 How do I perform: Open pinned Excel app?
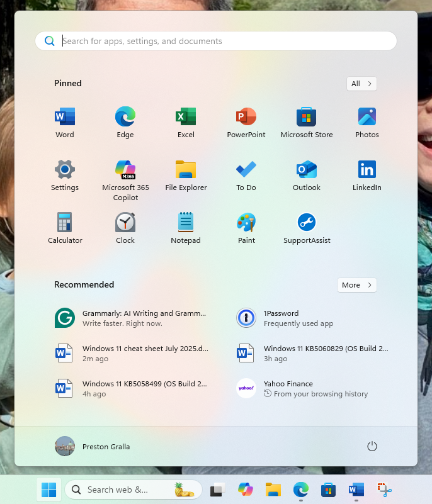pos(186,123)
